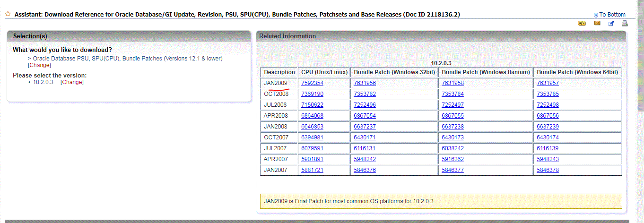Open OCT2008 64bit patch 7353785
This screenshot has width=644, height=223.
(548, 94)
